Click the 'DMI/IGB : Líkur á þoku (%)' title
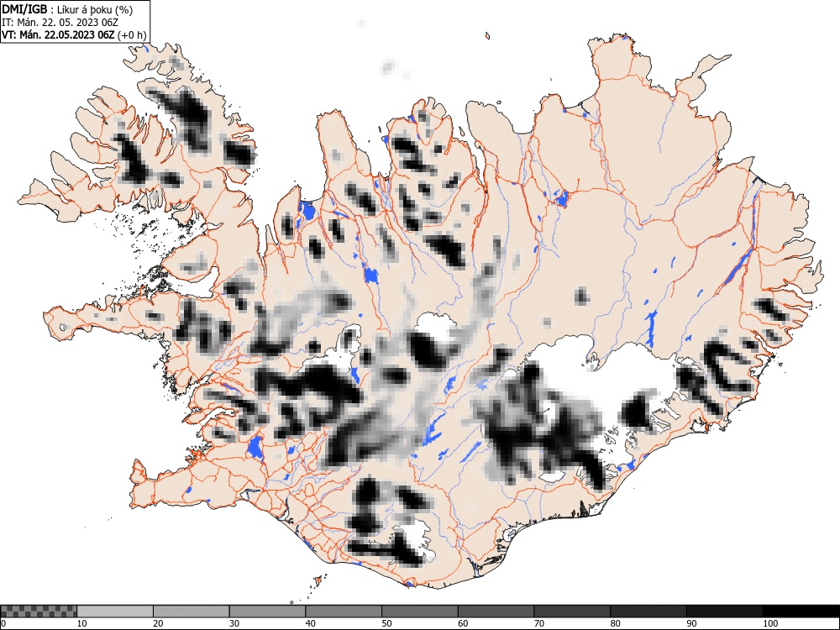This screenshot has width=840, height=630. (67, 9)
